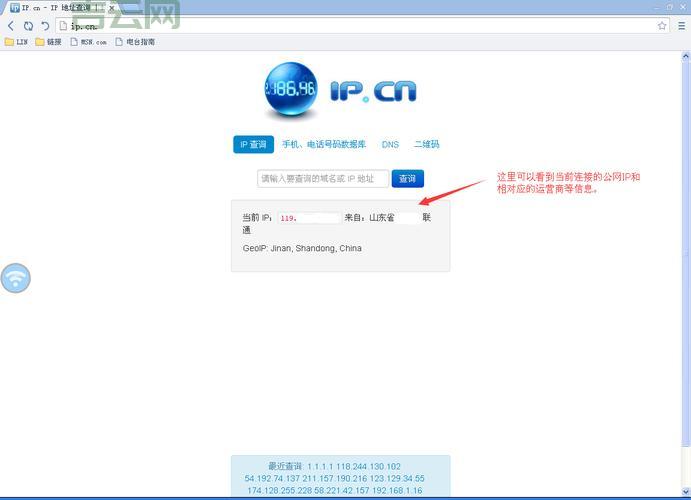Click recent query 54.192.74.137
This screenshot has height=500, width=691.
click(x=272, y=478)
